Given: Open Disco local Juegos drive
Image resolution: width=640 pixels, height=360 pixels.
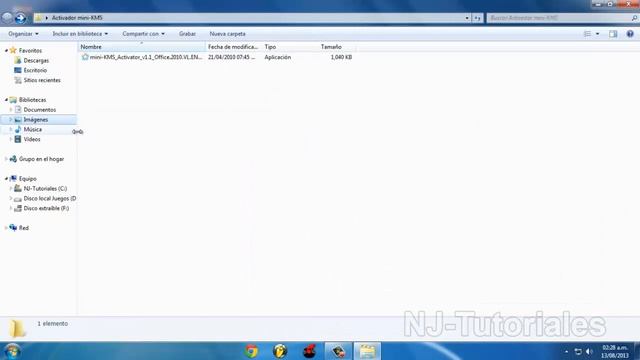Looking at the screenshot, I should tap(49, 198).
